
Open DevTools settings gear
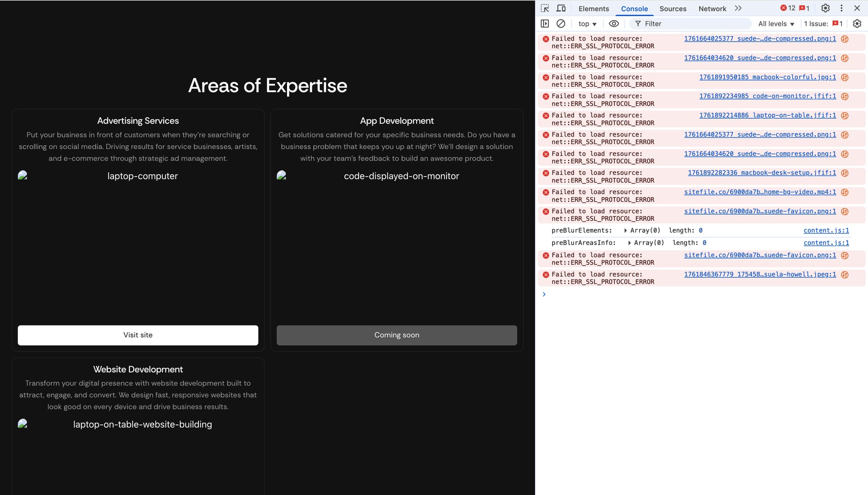826,8
